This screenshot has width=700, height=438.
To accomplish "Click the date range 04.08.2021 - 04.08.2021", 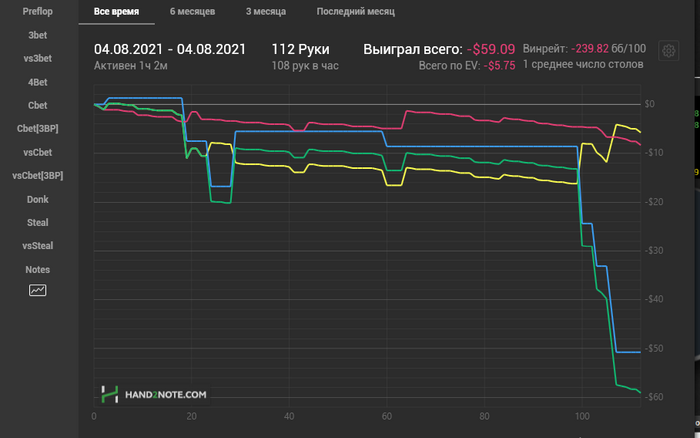I will pyautogui.click(x=170, y=49).
